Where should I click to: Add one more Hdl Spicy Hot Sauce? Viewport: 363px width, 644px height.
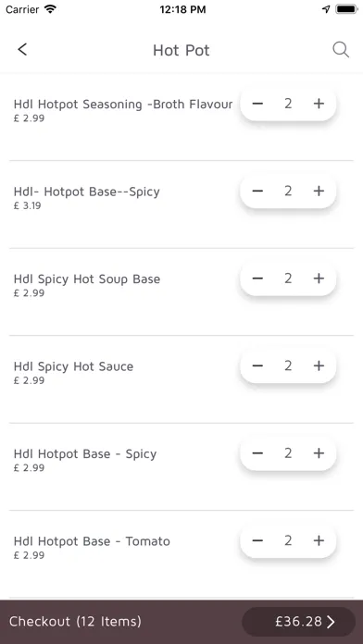319,365
